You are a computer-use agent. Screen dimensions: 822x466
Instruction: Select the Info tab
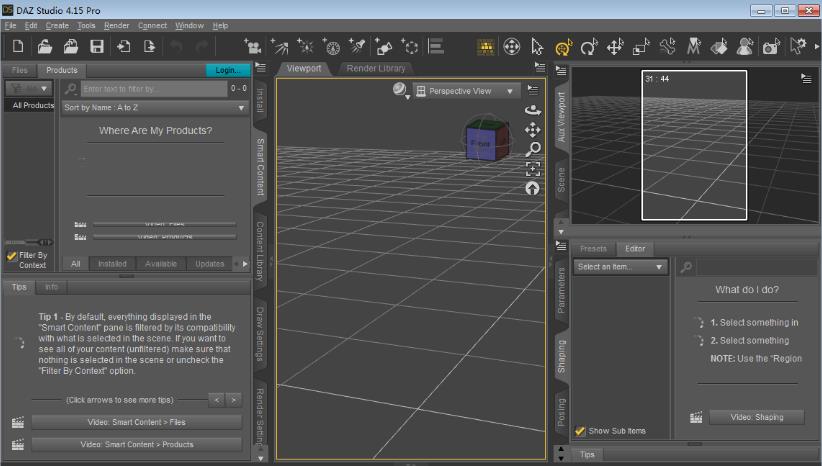51,287
